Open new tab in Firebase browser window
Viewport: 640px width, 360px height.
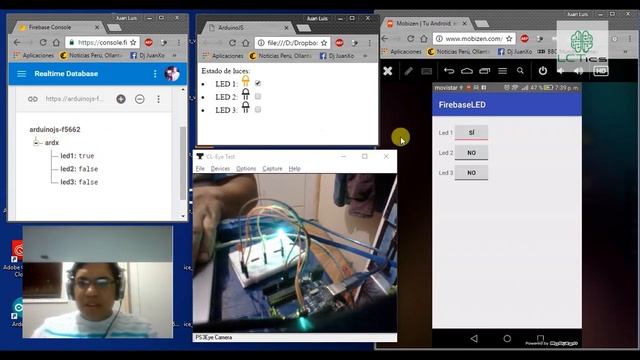[114, 28]
